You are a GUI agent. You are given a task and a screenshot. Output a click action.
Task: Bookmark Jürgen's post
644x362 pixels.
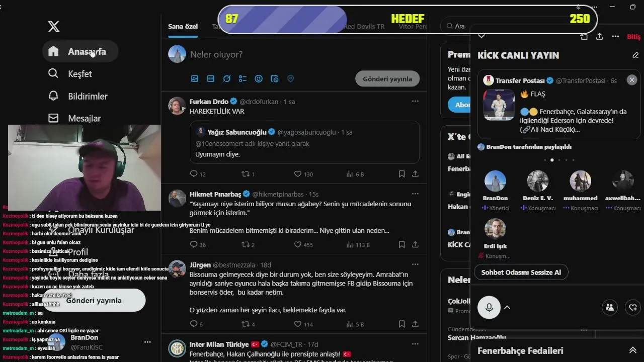coord(401,324)
